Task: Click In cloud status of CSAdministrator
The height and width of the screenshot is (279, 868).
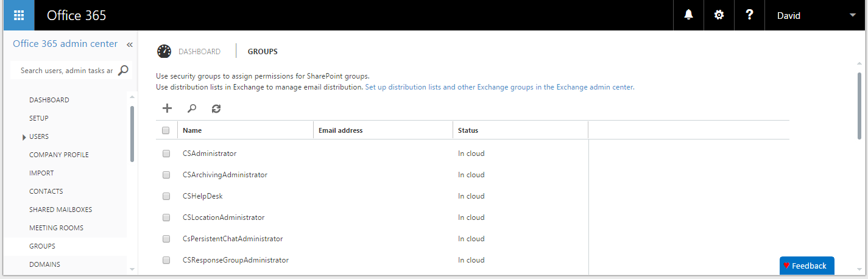Action: (471, 154)
